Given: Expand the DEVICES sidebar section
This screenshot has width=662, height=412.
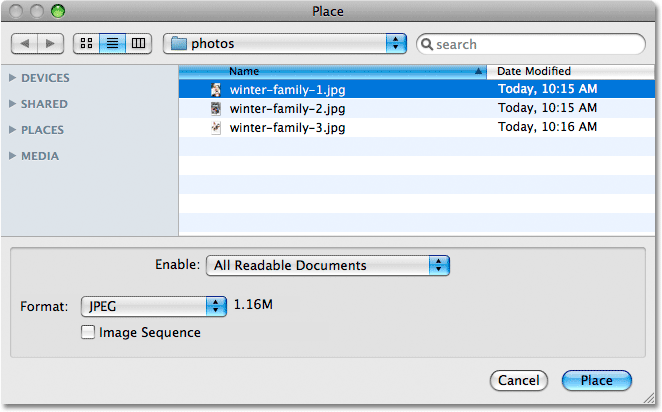Looking at the screenshot, I should pos(12,78).
